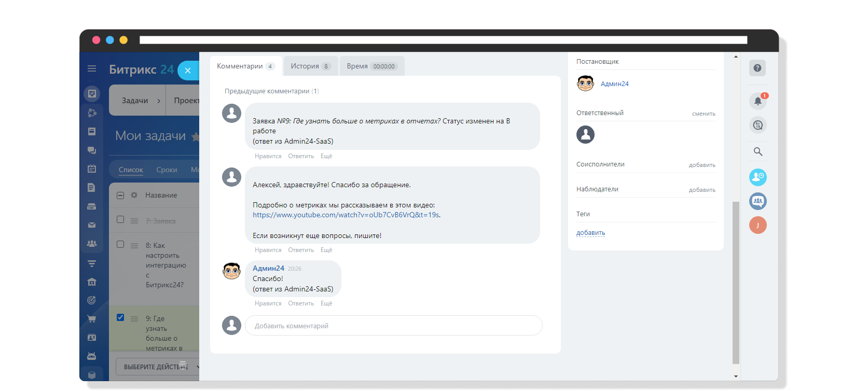Favorite Мои задачи with the star icon

pos(195,137)
